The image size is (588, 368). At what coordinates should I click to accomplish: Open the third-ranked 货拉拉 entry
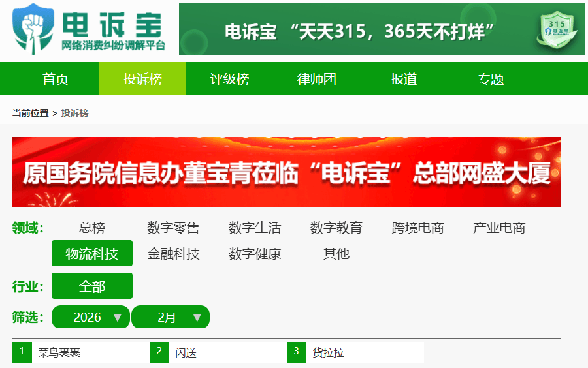pos(328,353)
